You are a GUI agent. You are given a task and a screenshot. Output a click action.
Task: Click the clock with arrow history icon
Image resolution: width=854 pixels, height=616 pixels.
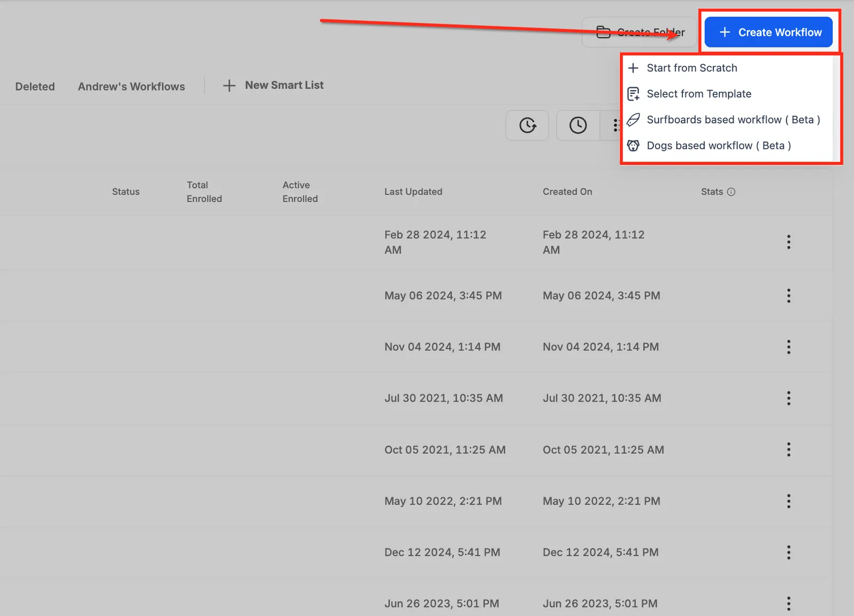click(x=527, y=125)
